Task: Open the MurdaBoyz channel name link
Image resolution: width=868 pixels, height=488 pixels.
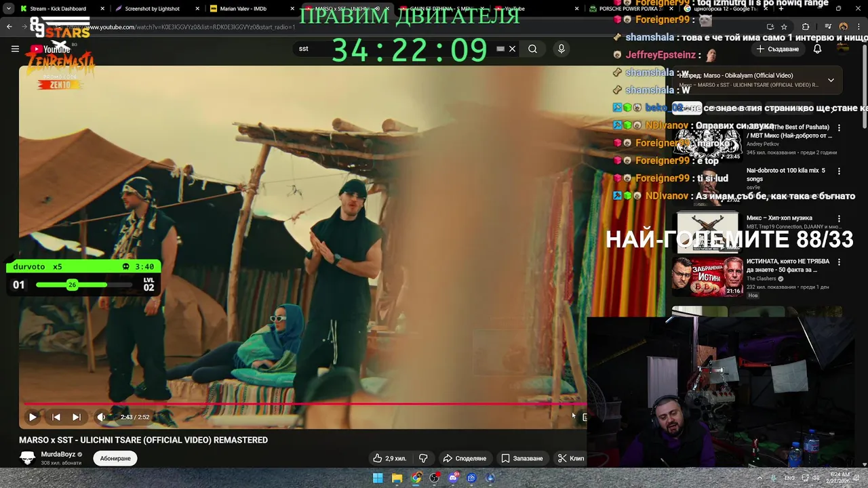Action: point(58,454)
